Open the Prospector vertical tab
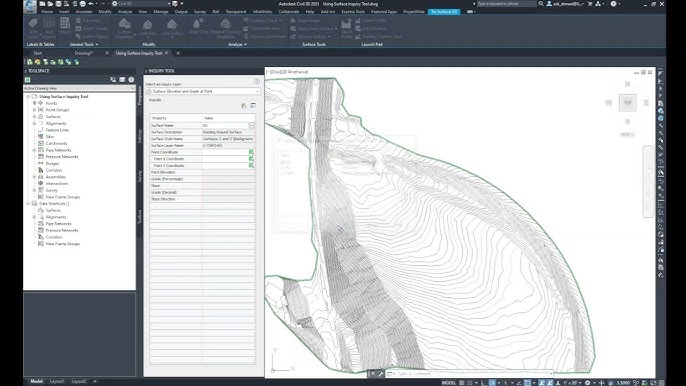Viewport: 686px width, 386px height. click(x=140, y=95)
